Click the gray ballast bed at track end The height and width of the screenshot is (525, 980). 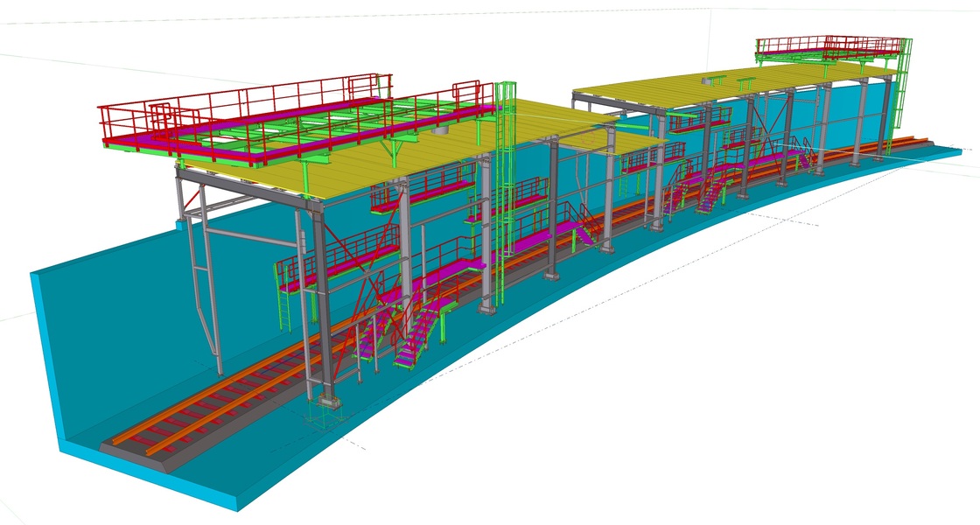pyautogui.click(x=133, y=446)
